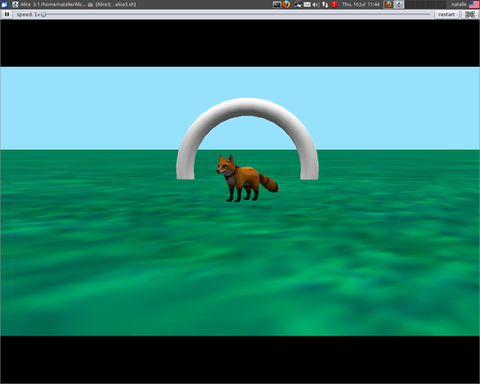The height and width of the screenshot is (384, 480).
Task: Open the volume speaker tray icon
Action: click(x=316, y=4)
